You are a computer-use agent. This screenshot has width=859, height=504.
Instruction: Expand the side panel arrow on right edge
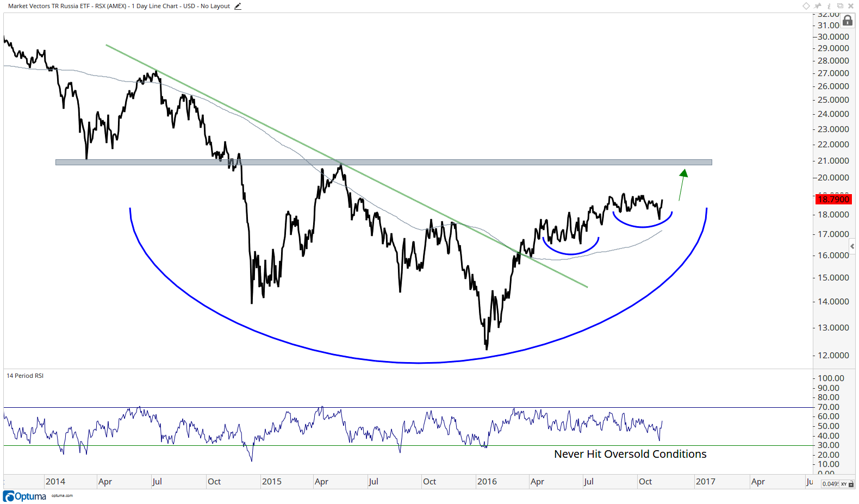tap(852, 246)
